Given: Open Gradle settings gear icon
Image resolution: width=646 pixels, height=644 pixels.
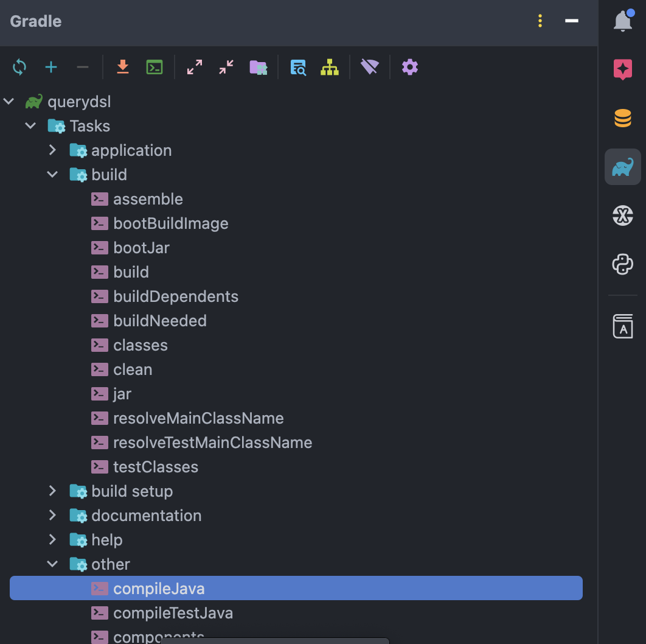Looking at the screenshot, I should pos(410,67).
